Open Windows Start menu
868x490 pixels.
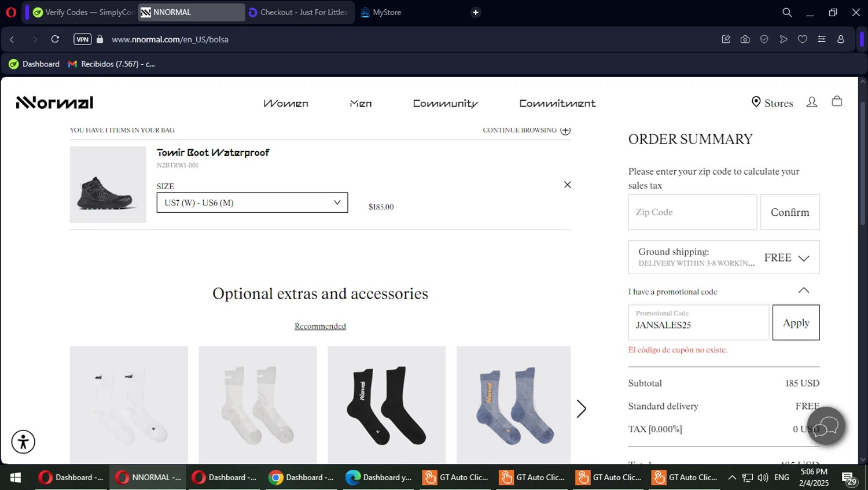tap(16, 477)
